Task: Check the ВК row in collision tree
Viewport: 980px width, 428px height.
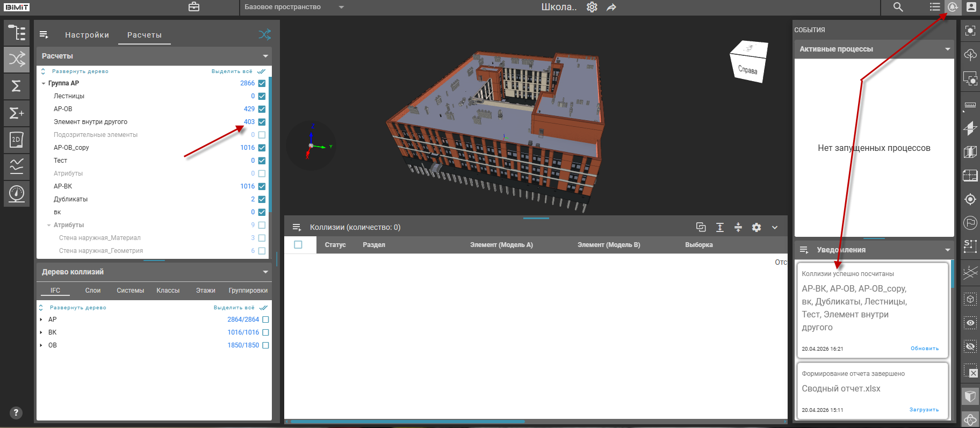Action: click(265, 332)
